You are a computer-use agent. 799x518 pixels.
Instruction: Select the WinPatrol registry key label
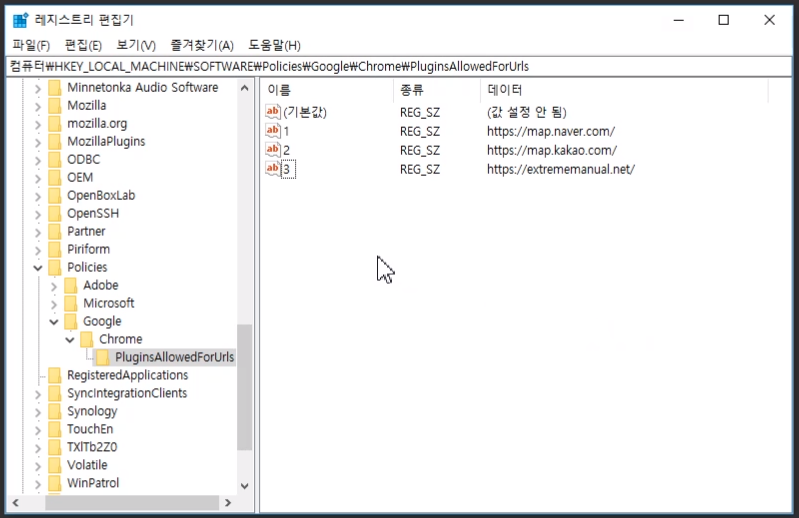click(93, 483)
